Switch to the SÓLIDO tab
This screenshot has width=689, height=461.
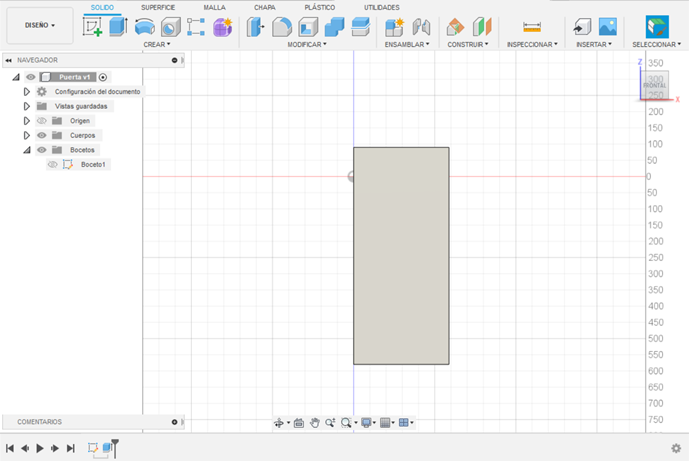[x=102, y=7]
